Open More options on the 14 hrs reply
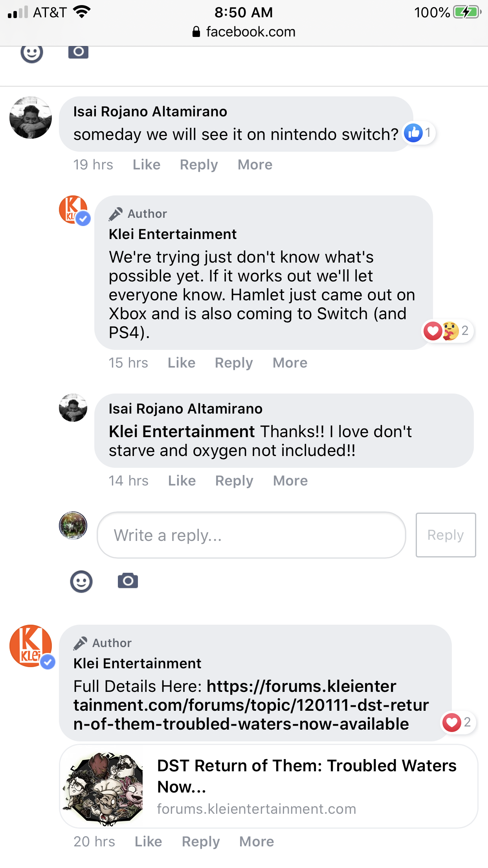Image resolution: width=488 pixels, height=868 pixels. tap(290, 481)
